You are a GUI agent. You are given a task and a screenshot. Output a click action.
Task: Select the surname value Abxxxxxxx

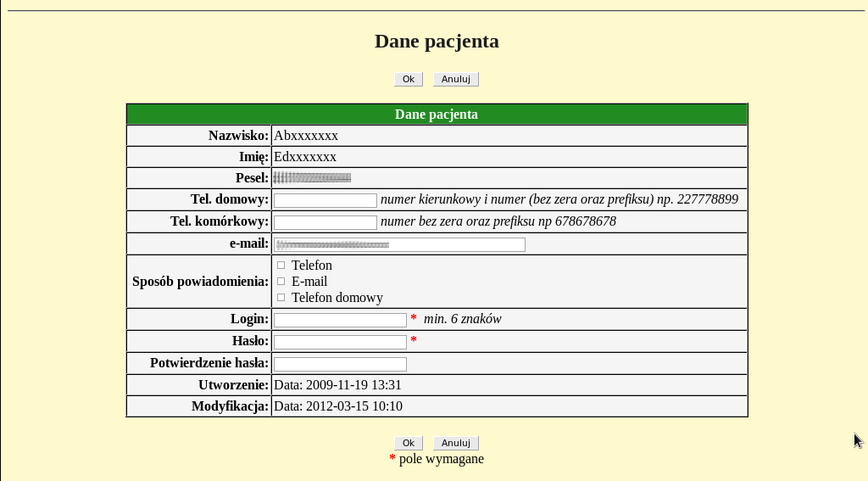306,136
